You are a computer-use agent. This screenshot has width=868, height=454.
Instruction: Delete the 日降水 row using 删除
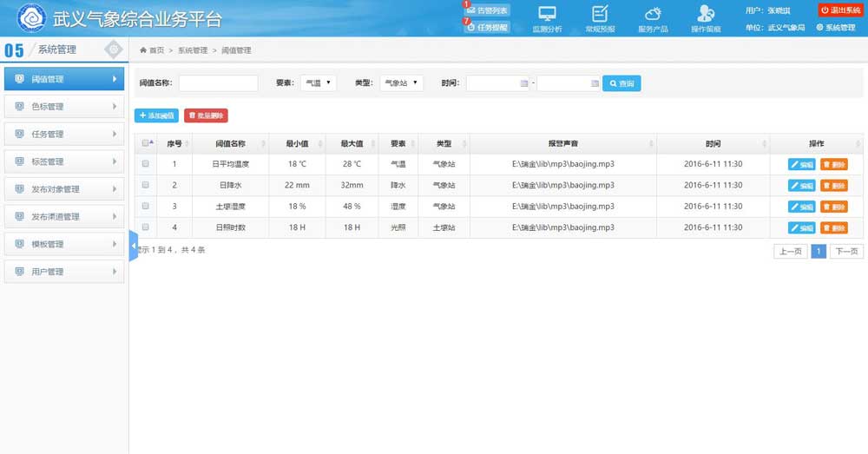pos(834,185)
